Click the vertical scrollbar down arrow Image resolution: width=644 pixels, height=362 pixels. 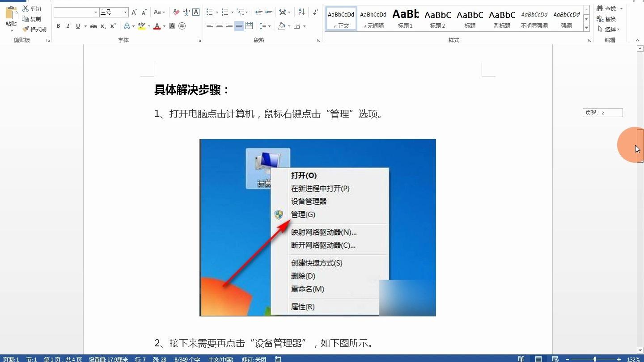[x=640, y=350]
